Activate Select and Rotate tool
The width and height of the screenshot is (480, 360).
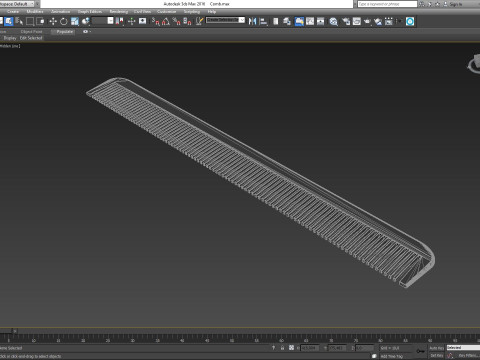tap(63, 21)
